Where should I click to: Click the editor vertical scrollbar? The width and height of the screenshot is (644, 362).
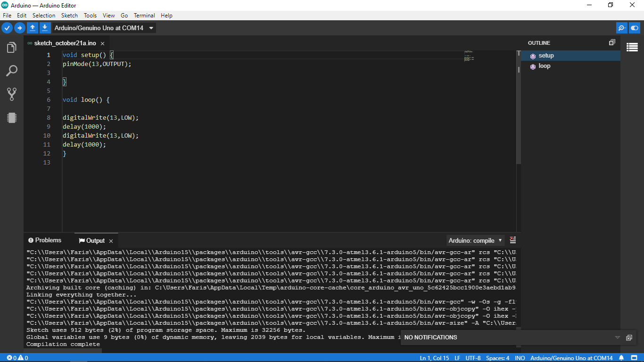pos(519,108)
